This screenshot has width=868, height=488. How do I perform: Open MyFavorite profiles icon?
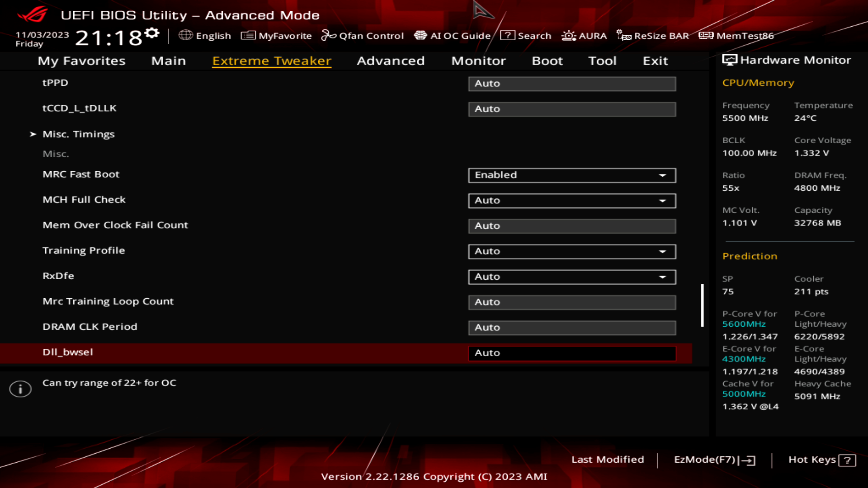click(x=247, y=36)
